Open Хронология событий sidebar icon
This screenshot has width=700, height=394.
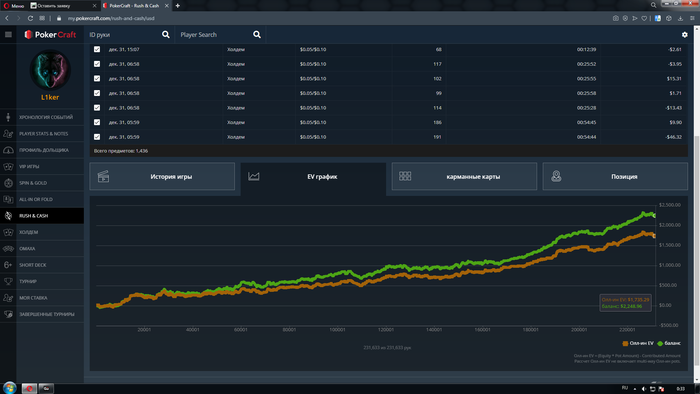[8, 117]
